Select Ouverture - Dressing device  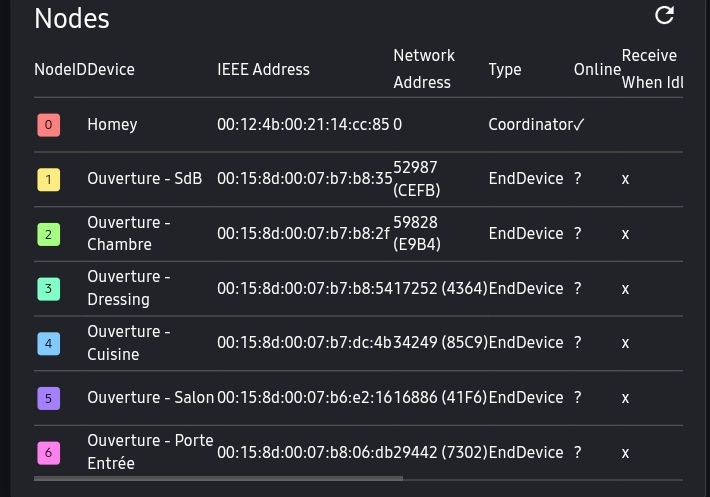128,288
